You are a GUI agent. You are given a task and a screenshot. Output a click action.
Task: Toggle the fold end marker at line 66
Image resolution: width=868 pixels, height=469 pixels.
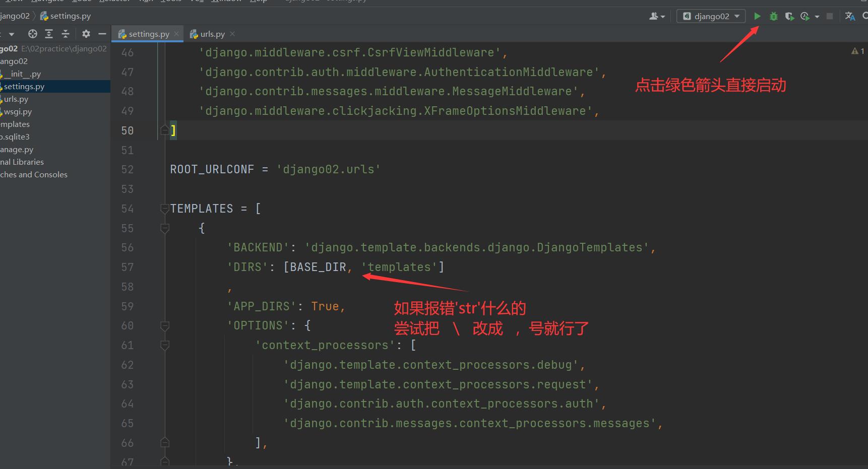(x=164, y=443)
